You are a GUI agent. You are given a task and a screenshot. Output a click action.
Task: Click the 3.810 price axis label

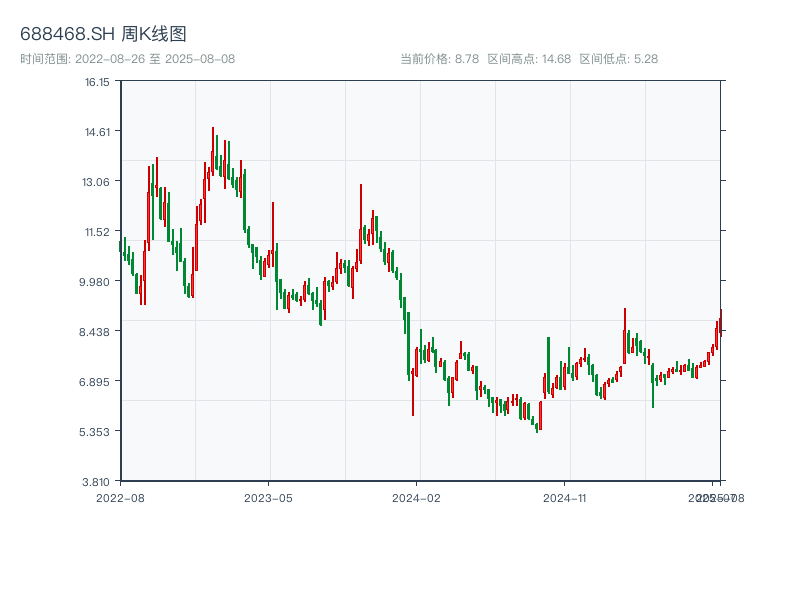tap(97, 482)
